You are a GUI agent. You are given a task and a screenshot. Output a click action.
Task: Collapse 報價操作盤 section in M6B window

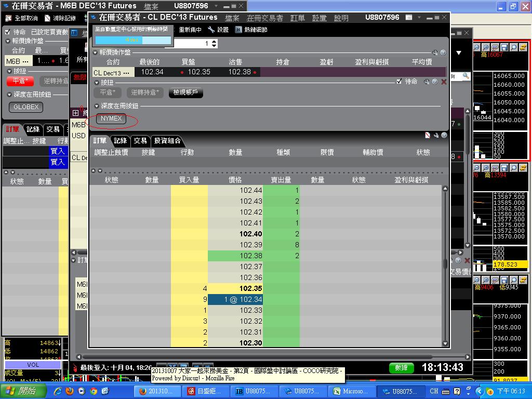tap(8, 41)
